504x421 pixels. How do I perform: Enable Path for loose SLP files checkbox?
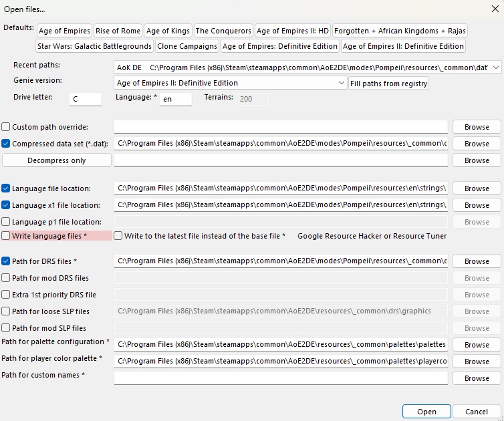tap(5, 311)
